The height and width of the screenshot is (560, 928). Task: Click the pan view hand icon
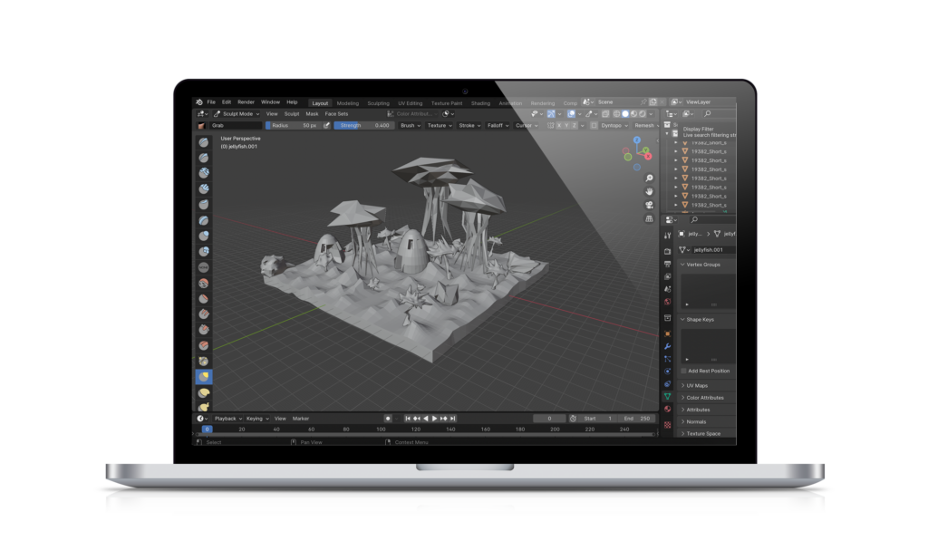[649, 191]
